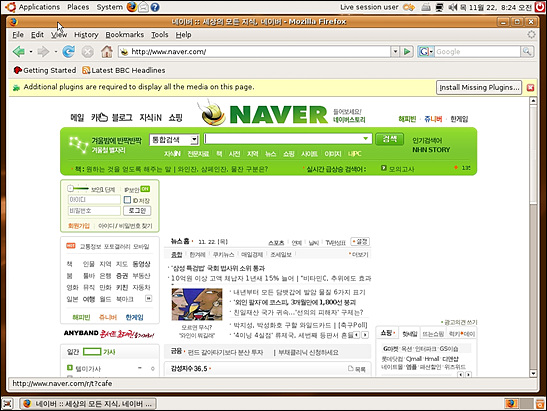Open the 통합검색 search category dropdown
This screenshot has height=411, width=547.
pyautogui.click(x=174, y=140)
